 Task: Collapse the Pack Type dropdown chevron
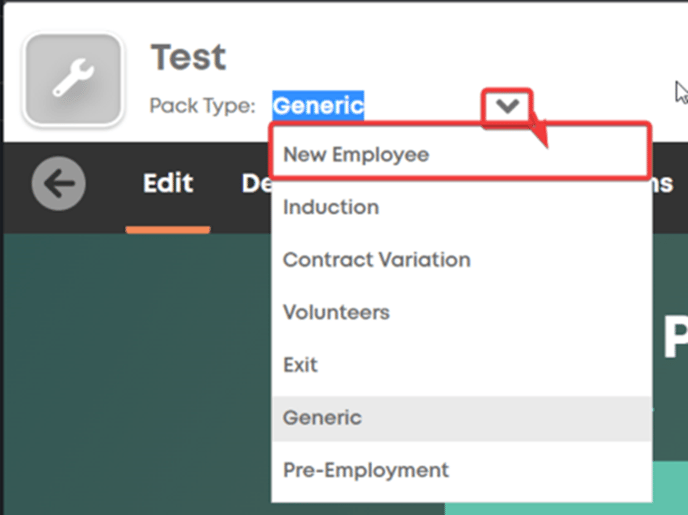pyautogui.click(x=507, y=106)
